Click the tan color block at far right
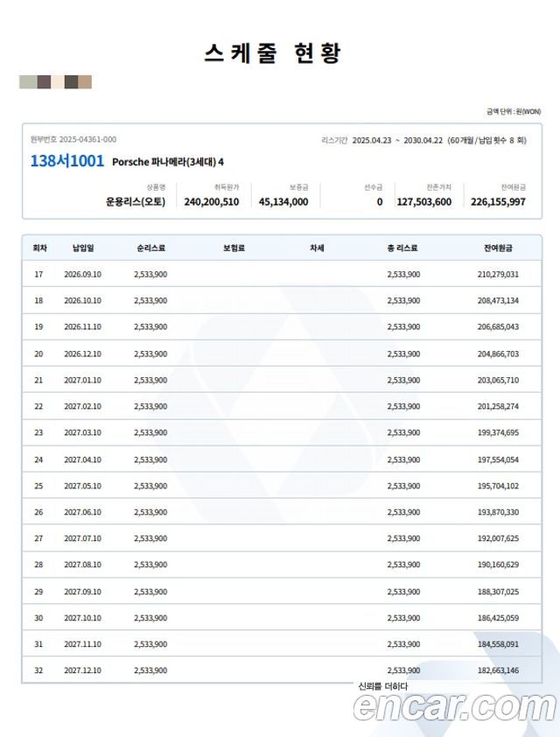The image size is (560, 737). 85,82
